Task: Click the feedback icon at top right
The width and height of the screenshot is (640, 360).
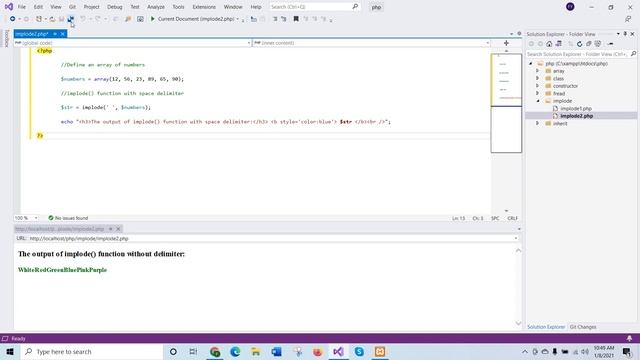Action: click(x=628, y=19)
